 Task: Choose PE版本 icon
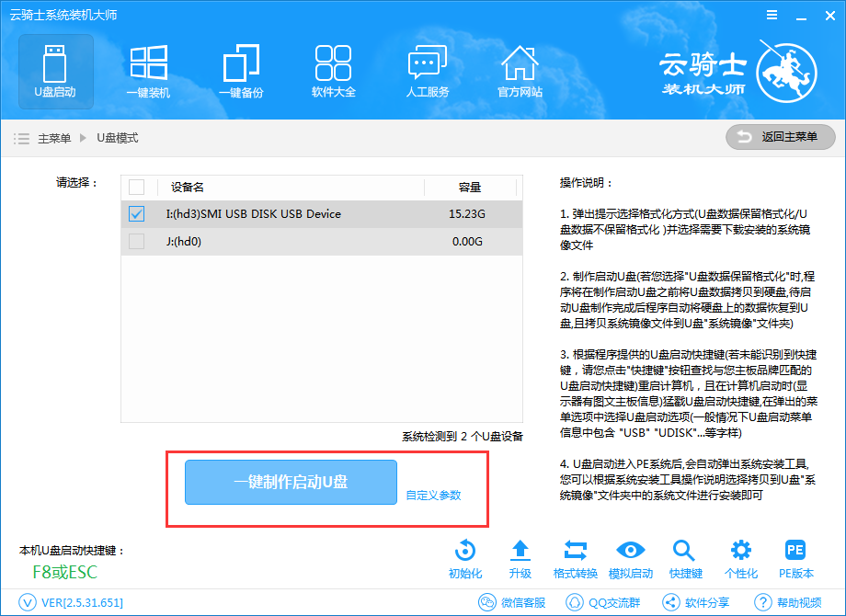pos(795,559)
